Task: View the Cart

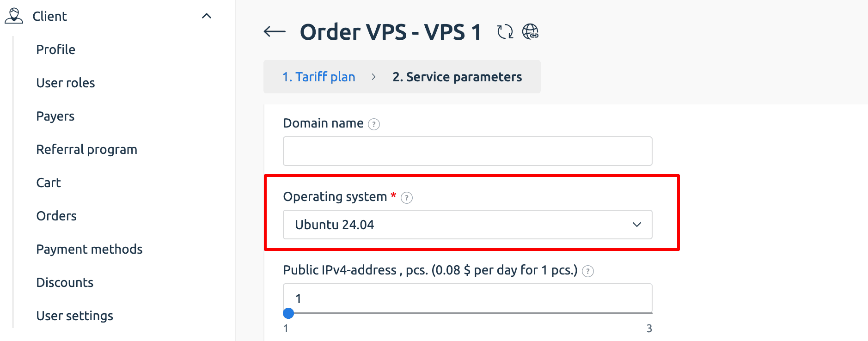Action: [x=49, y=183]
